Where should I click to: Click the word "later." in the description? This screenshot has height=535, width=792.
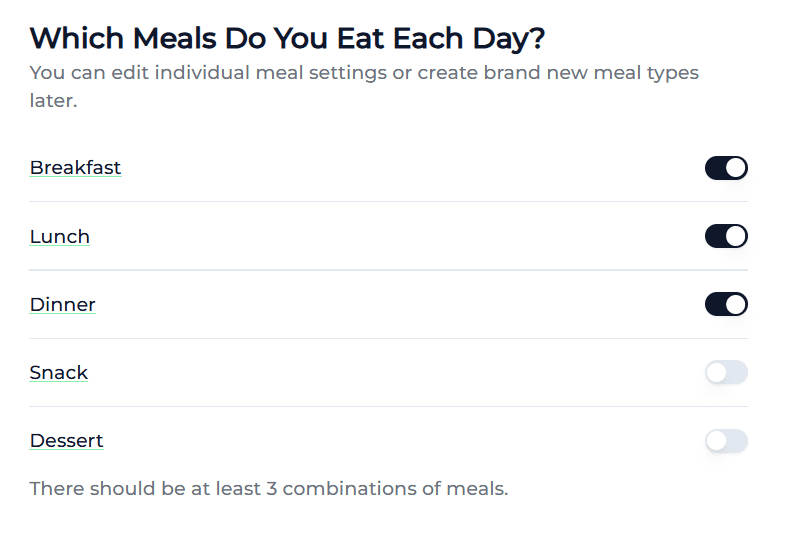tap(53, 101)
